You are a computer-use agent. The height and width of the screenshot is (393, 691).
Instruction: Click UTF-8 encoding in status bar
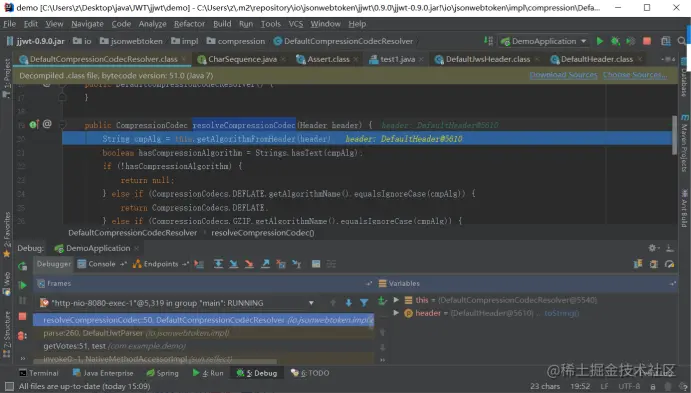coord(629,386)
